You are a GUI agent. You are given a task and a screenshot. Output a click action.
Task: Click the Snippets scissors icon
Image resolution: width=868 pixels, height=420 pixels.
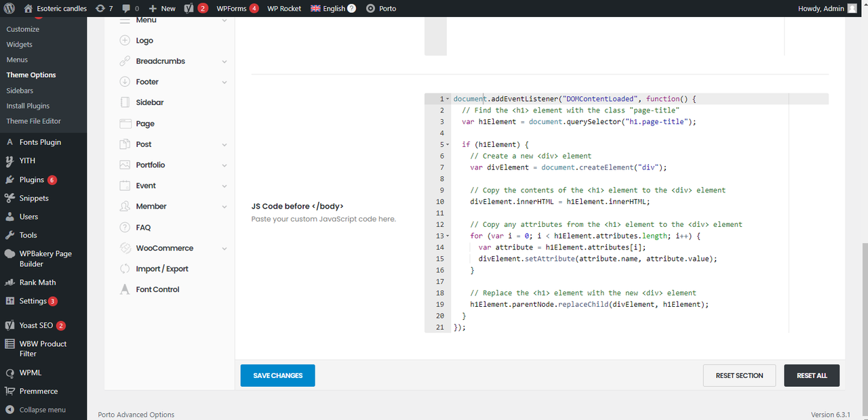tap(9, 198)
